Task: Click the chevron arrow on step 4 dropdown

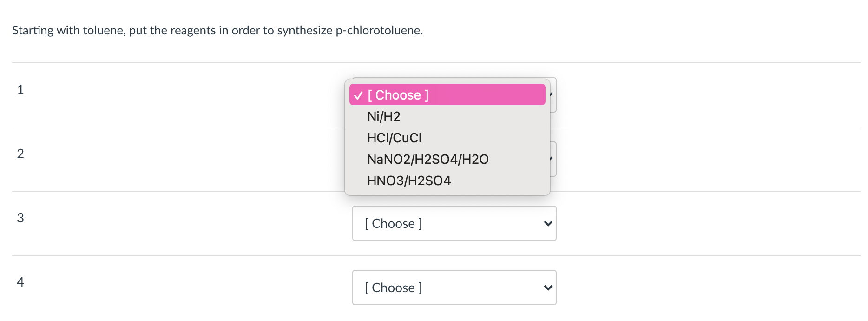Action: point(548,288)
